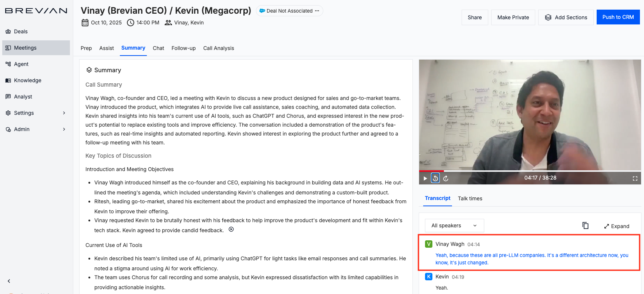Image resolution: width=644 pixels, height=294 pixels.
Task: Expand the transcript panel
Action: tap(617, 226)
